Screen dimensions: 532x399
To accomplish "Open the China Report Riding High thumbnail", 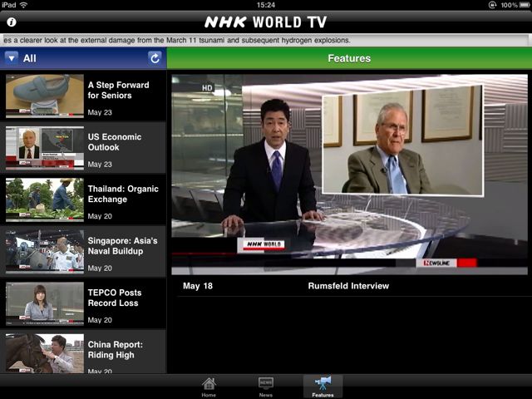I will point(45,353).
